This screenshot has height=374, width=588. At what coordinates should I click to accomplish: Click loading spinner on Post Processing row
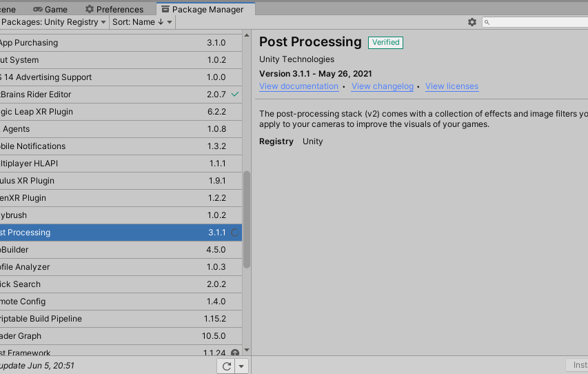pyautogui.click(x=235, y=233)
